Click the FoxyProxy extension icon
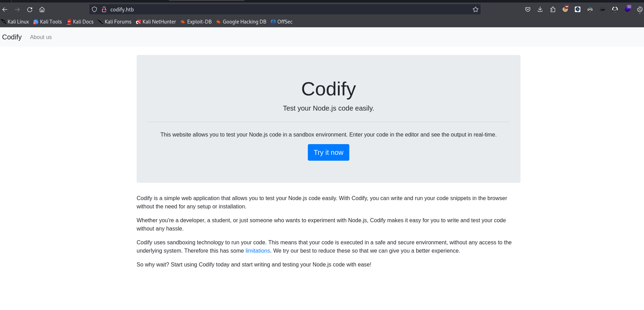The width and height of the screenshot is (644, 310). [565, 9]
